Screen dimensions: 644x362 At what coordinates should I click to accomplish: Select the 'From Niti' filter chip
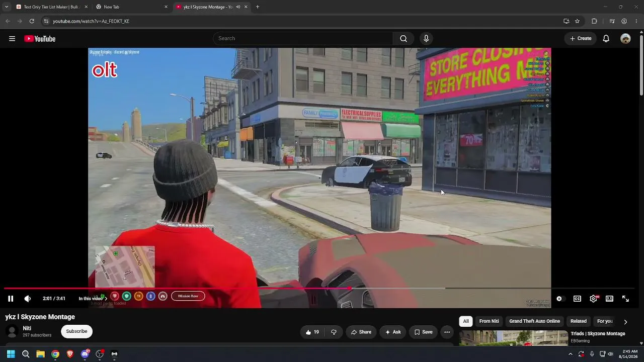[489, 321]
